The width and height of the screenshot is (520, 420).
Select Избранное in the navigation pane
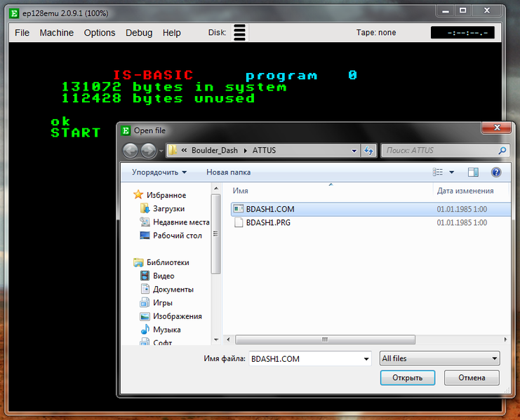(166, 195)
